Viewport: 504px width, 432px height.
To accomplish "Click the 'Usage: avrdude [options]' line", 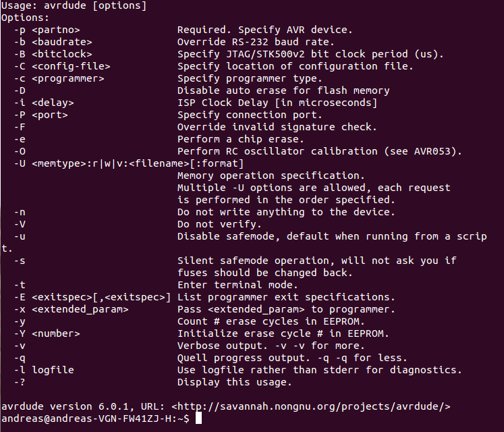I will tap(74, 6).
